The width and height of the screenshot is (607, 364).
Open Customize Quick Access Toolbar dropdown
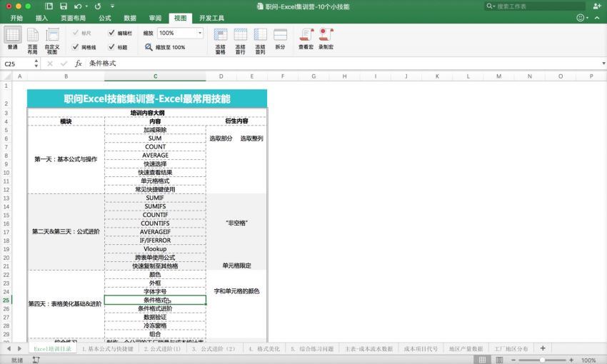tap(112, 6)
